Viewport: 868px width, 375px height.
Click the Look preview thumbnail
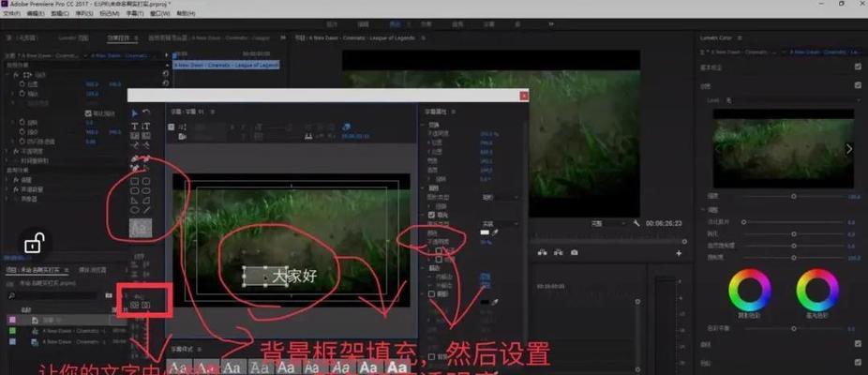[x=783, y=148]
